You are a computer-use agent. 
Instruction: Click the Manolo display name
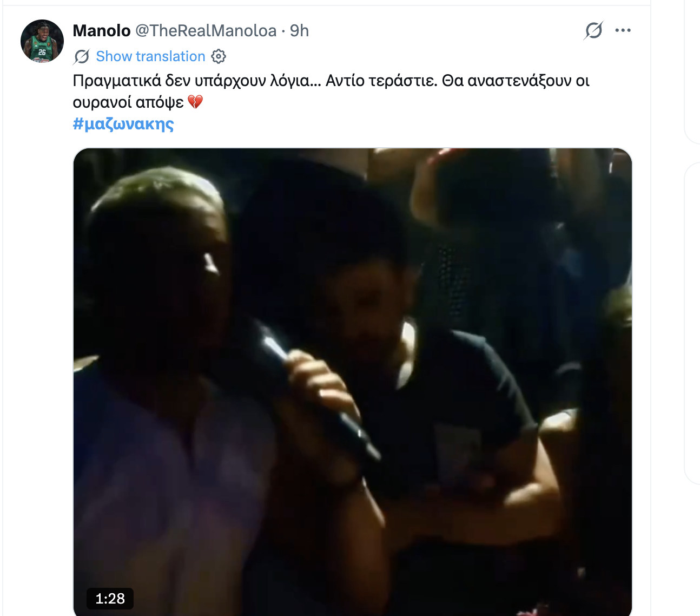[102, 31]
